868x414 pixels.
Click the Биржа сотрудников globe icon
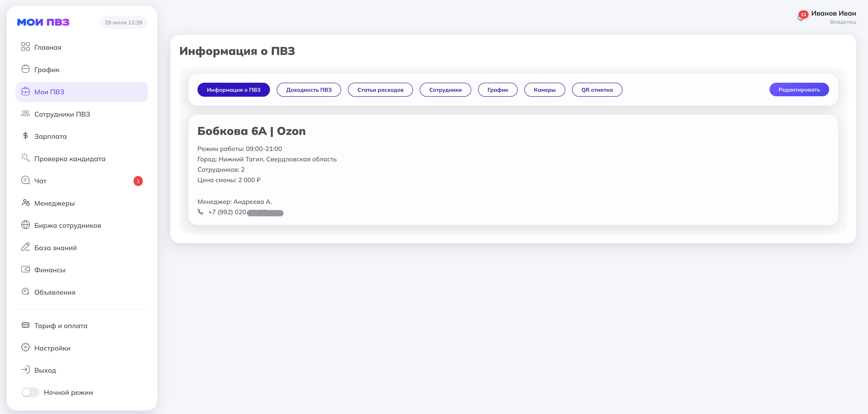[x=26, y=225]
